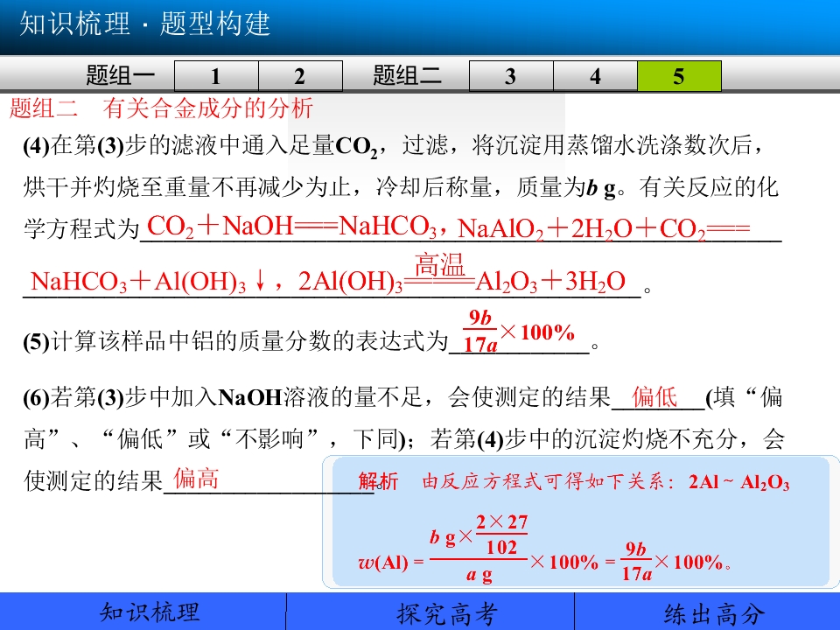Click the 题组二 group label in the navigation bar
This screenshot has width=840, height=630.
pyautogui.click(x=407, y=75)
